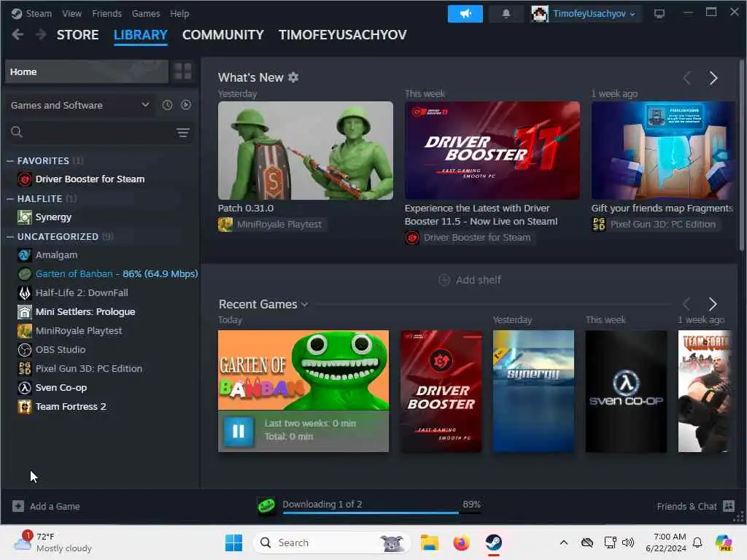The height and width of the screenshot is (560, 747).
Task: Collapse the HALFLITE category
Action: [x=9, y=198]
